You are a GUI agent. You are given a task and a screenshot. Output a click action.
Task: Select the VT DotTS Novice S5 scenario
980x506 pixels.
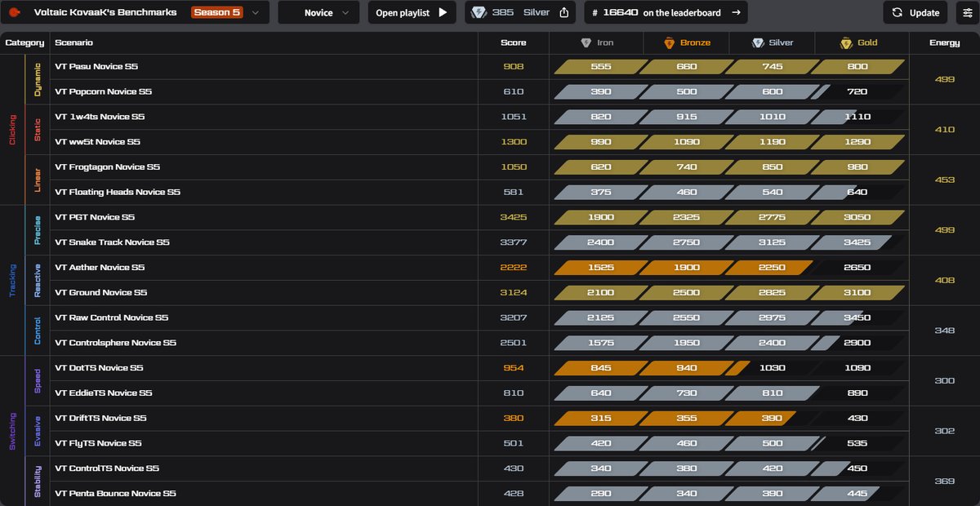tap(99, 368)
